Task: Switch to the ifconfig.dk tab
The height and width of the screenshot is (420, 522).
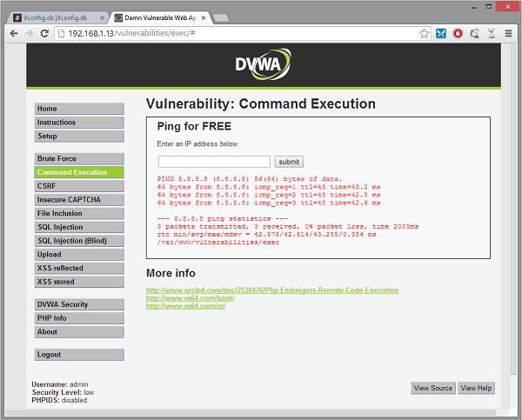Action: pos(56,18)
